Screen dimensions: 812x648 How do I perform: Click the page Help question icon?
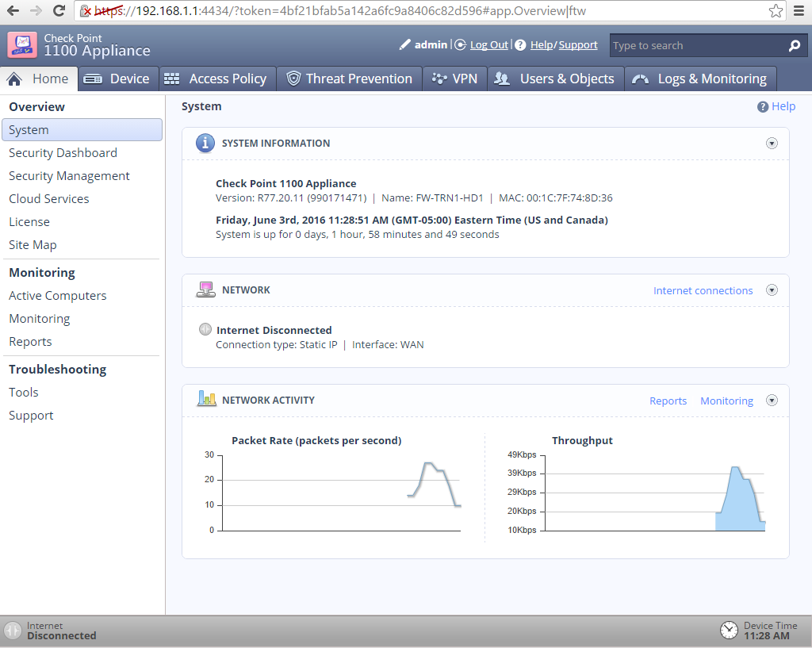coord(762,107)
